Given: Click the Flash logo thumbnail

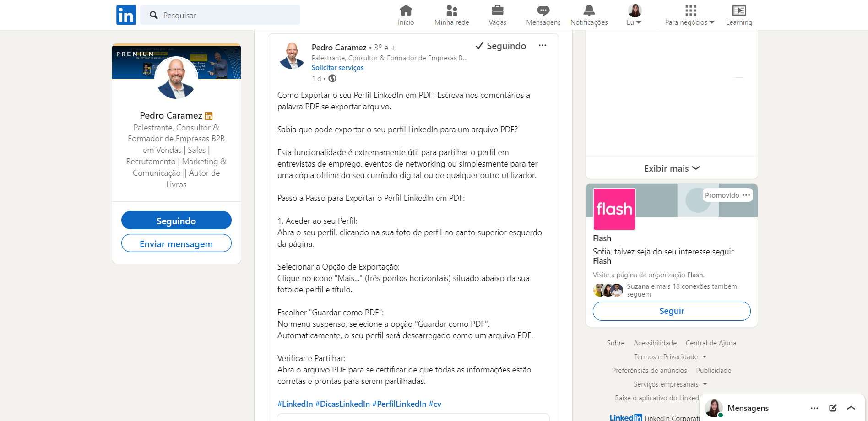Looking at the screenshot, I should tap(614, 209).
